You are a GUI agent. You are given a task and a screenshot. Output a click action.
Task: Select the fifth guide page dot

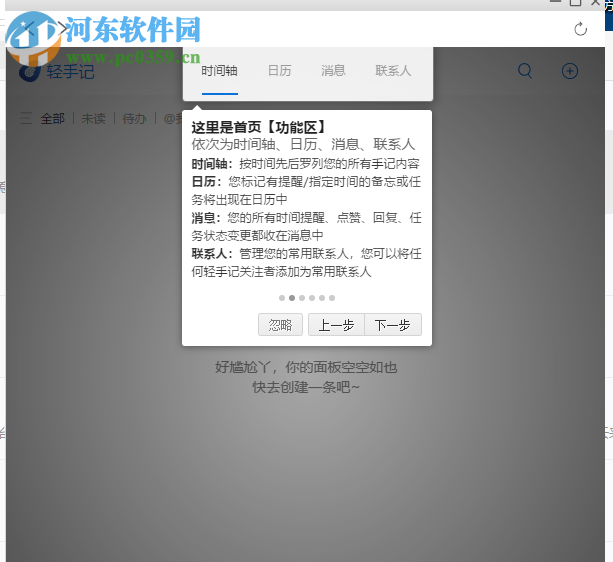pos(322,298)
